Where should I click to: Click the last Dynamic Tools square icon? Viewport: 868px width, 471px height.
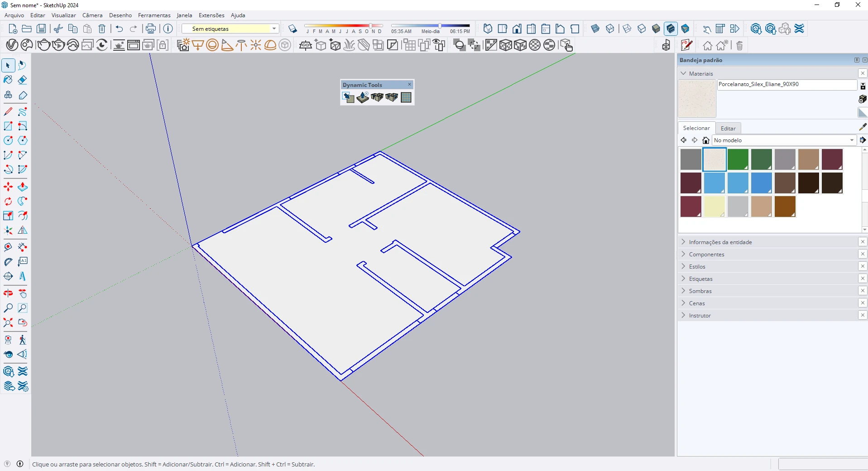[x=406, y=97]
